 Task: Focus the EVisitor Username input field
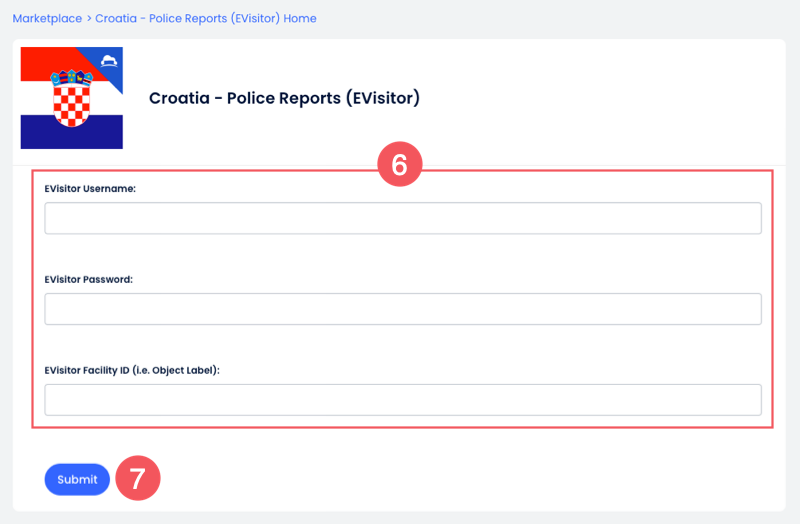(403, 218)
